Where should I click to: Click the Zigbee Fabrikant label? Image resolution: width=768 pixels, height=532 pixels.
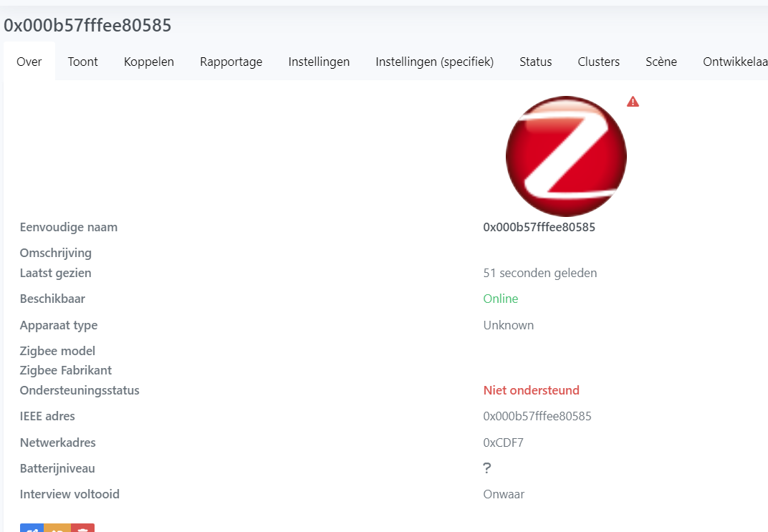pyautogui.click(x=66, y=370)
